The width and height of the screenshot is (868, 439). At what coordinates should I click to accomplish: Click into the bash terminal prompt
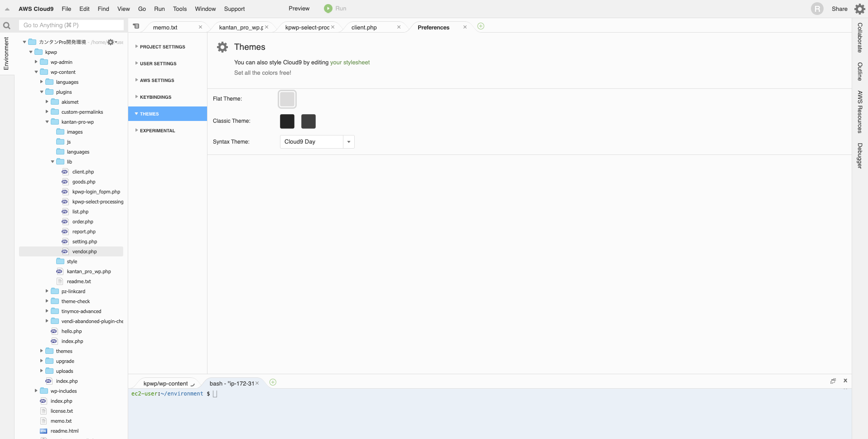[215, 394]
